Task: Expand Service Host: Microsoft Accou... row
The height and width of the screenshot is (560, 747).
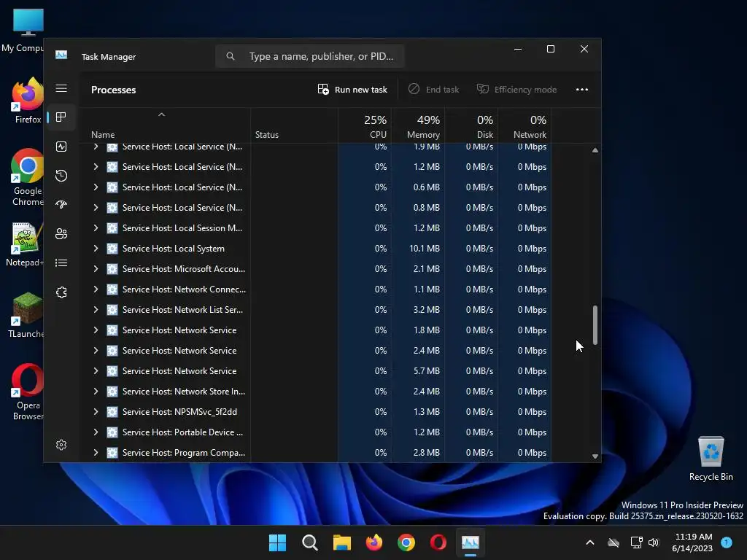Action: (x=96, y=269)
